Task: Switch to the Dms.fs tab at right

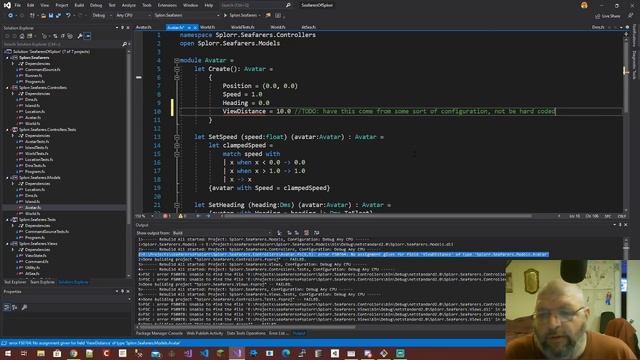Action: pos(598,27)
